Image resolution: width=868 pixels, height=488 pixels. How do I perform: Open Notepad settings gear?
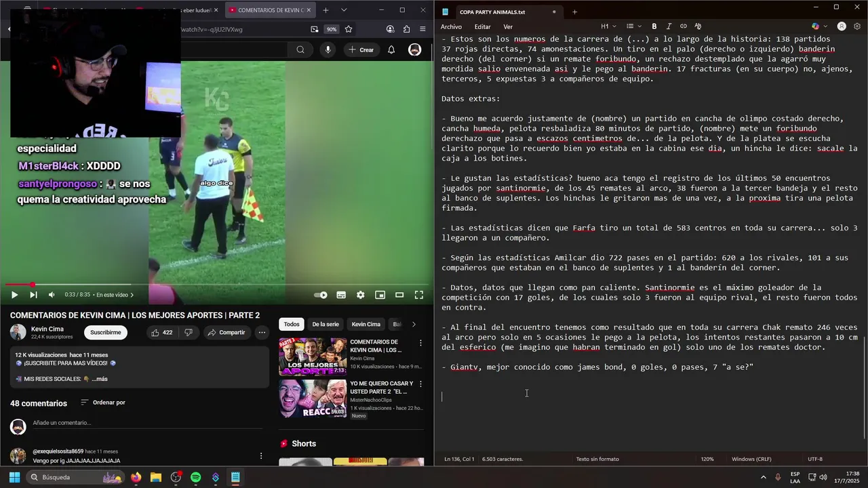coord(858,26)
